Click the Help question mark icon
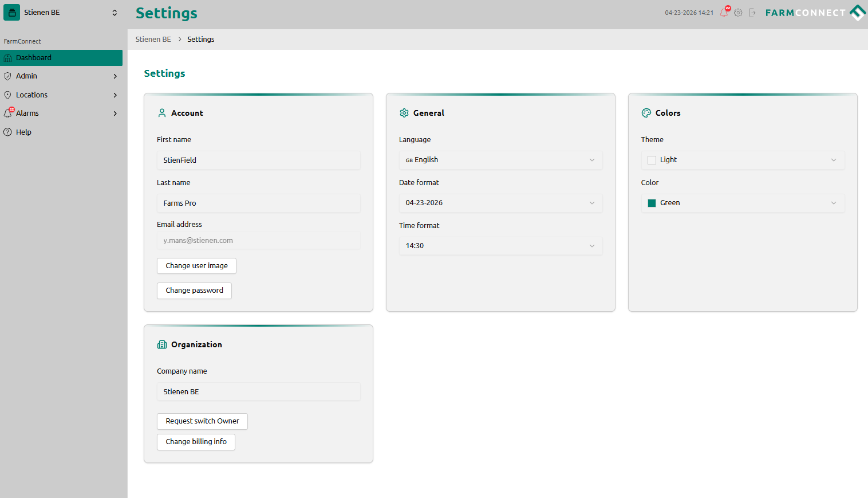868x498 pixels. pyautogui.click(x=7, y=132)
